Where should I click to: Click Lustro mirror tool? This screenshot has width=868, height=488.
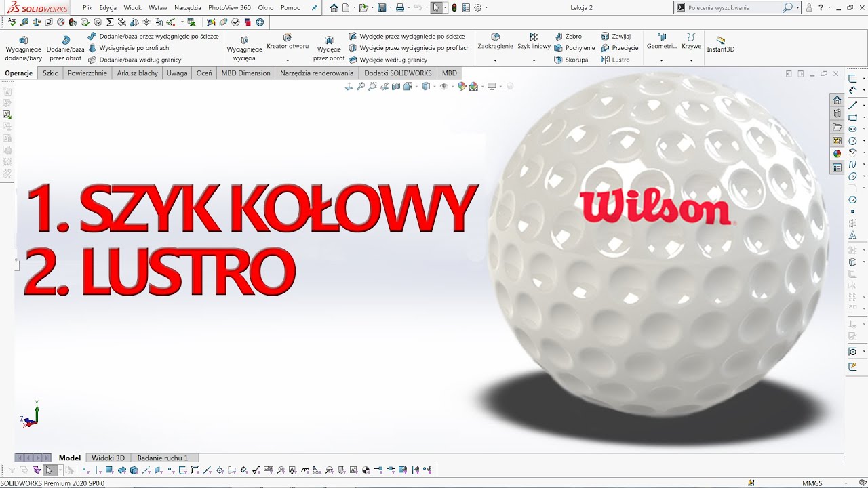point(615,60)
